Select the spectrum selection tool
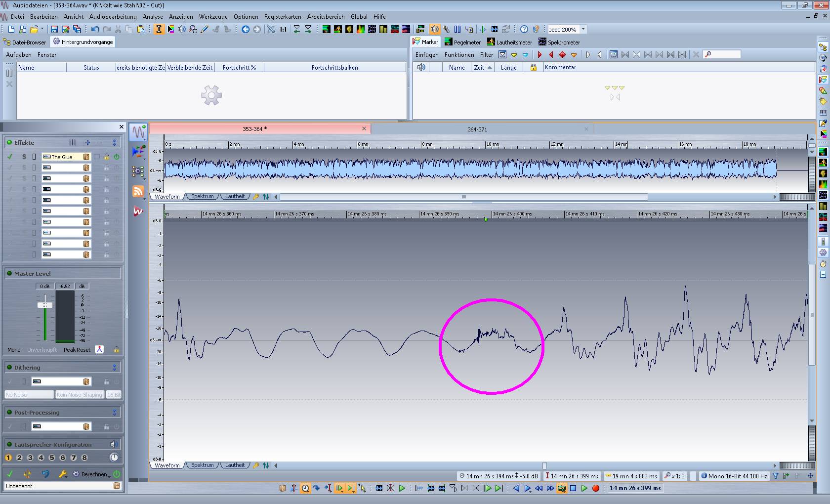Viewport: 830px width, 504px height. pyautogui.click(x=170, y=30)
